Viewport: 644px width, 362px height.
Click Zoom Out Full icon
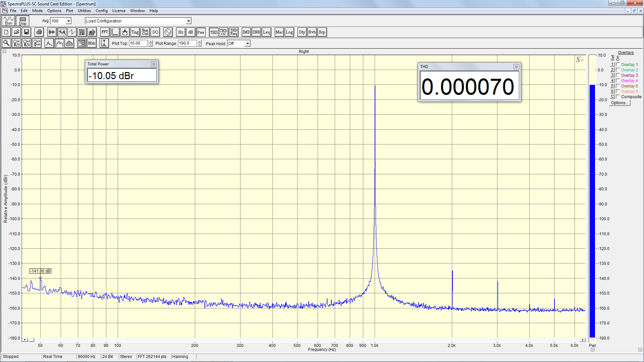37,43
